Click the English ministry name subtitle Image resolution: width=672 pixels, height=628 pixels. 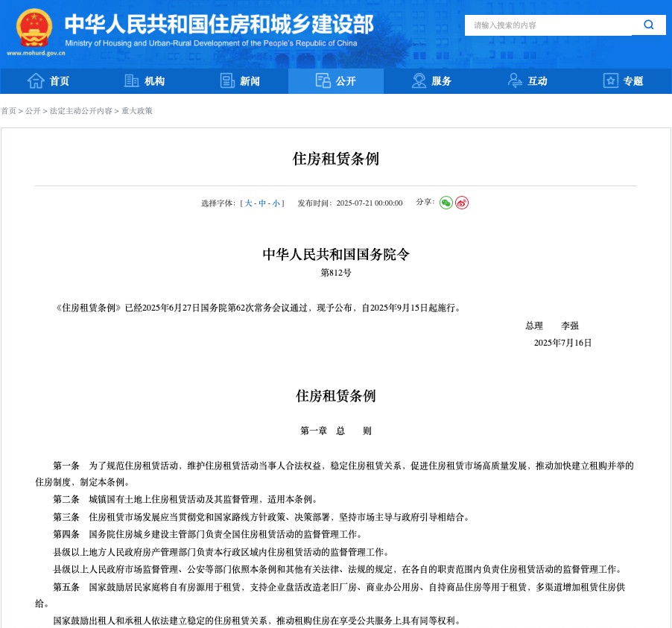[x=211, y=43]
